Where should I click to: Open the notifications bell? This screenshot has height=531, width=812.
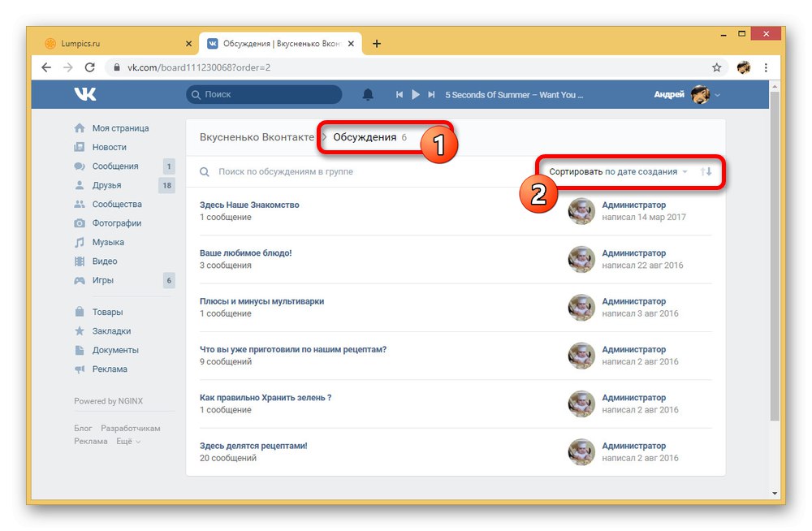click(368, 94)
